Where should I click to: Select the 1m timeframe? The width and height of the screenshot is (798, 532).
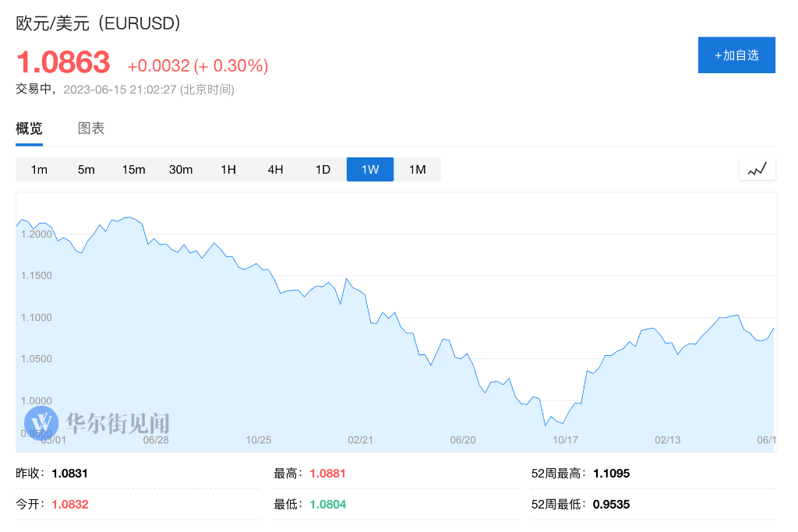[39, 169]
